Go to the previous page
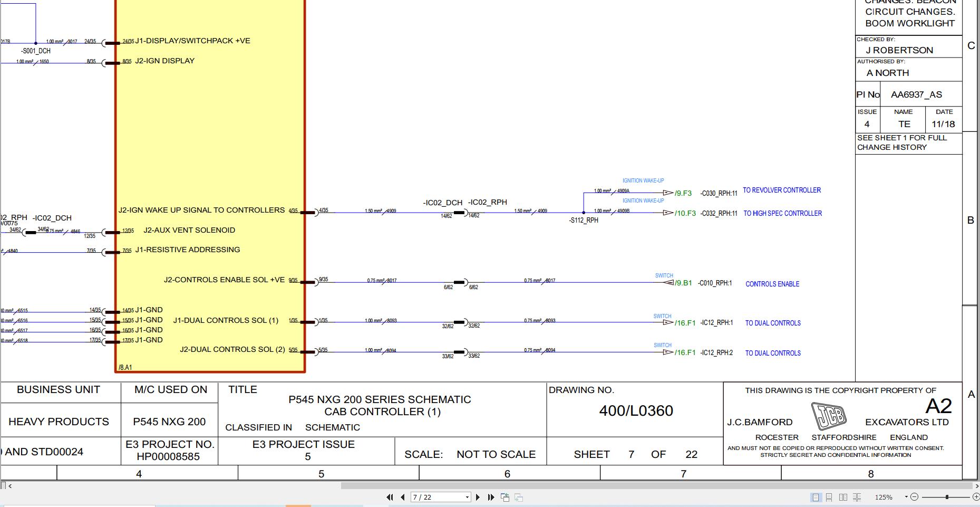980x507 pixels. pos(403,497)
